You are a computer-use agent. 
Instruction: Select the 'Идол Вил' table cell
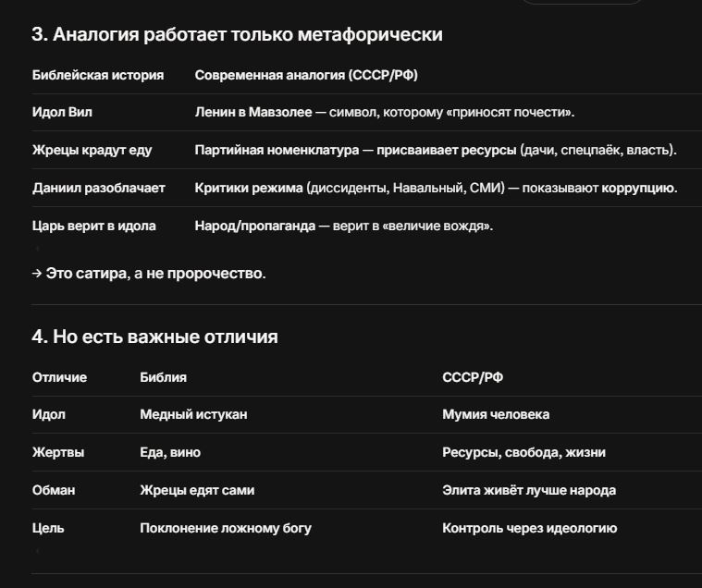point(62,112)
